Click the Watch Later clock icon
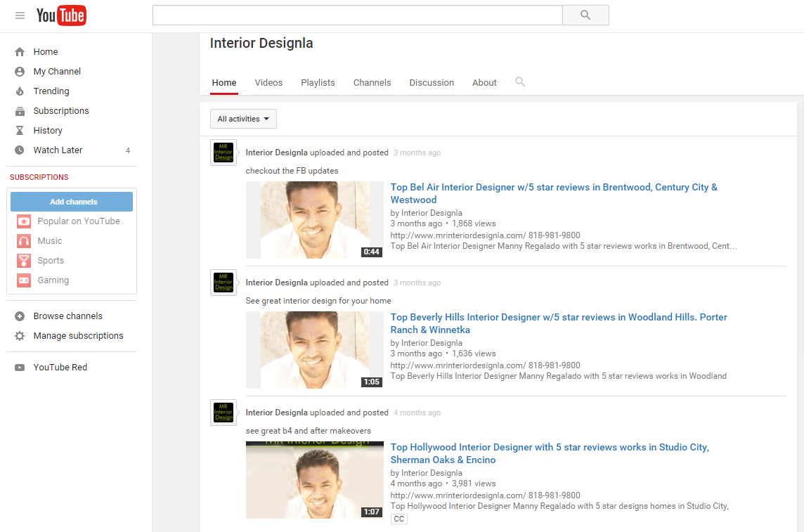 [x=20, y=150]
